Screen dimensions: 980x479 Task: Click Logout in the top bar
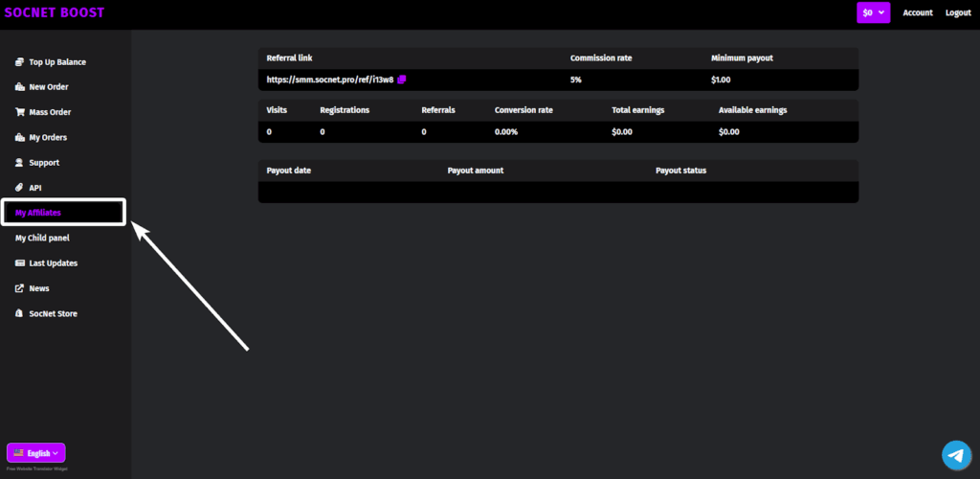pyautogui.click(x=957, y=12)
